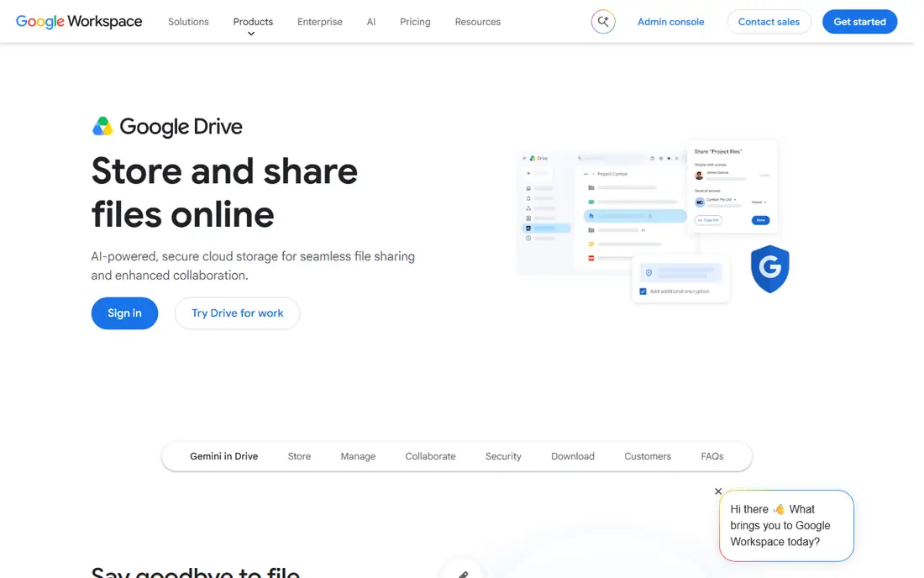
Task: Select the Gemini in Drive tab
Action: pyautogui.click(x=224, y=456)
